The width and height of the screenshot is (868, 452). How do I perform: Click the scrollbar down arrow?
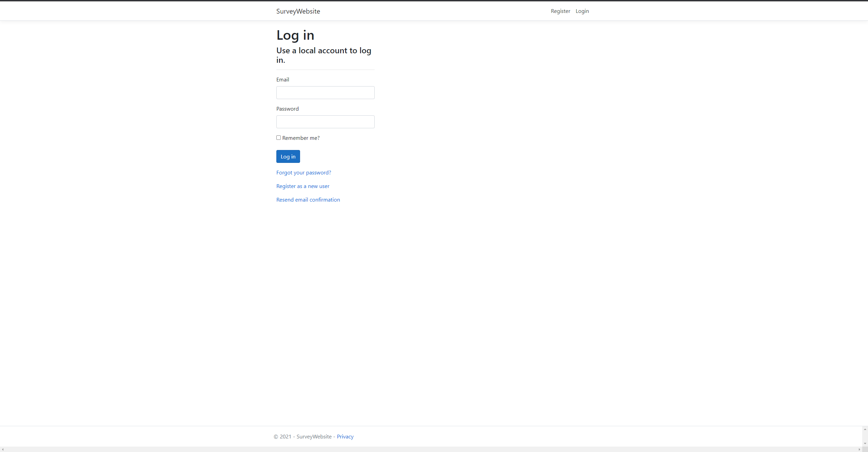tap(865, 442)
